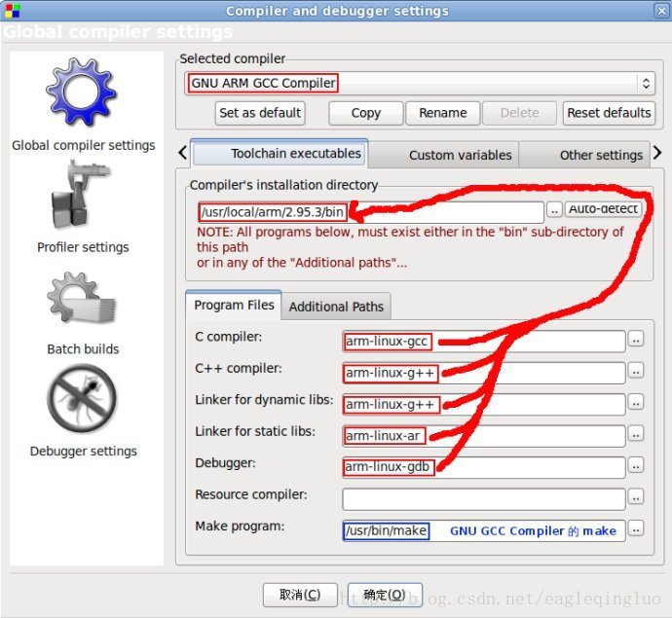Select 'Global compiler settings' label in sidebar
The width and height of the screenshot is (672, 618).
click(83, 146)
